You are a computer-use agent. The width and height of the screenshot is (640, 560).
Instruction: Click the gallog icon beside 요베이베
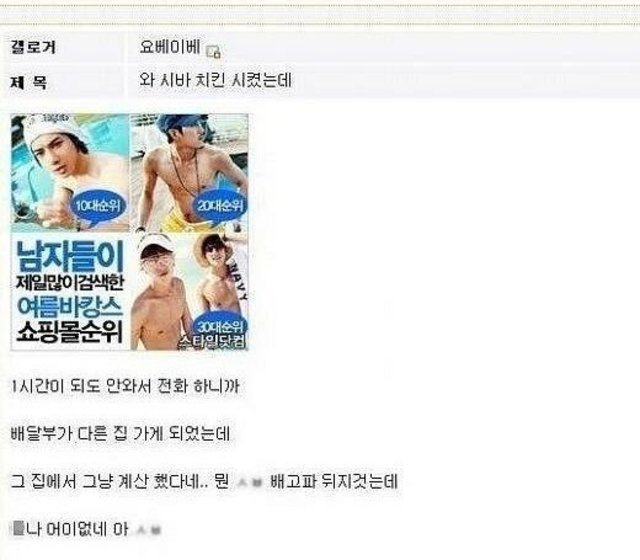click(x=213, y=51)
